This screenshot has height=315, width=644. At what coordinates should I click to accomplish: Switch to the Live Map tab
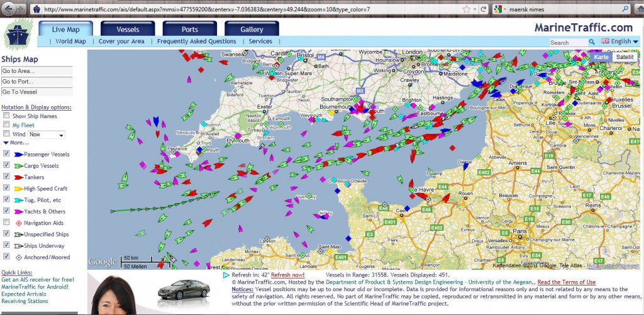coord(65,29)
